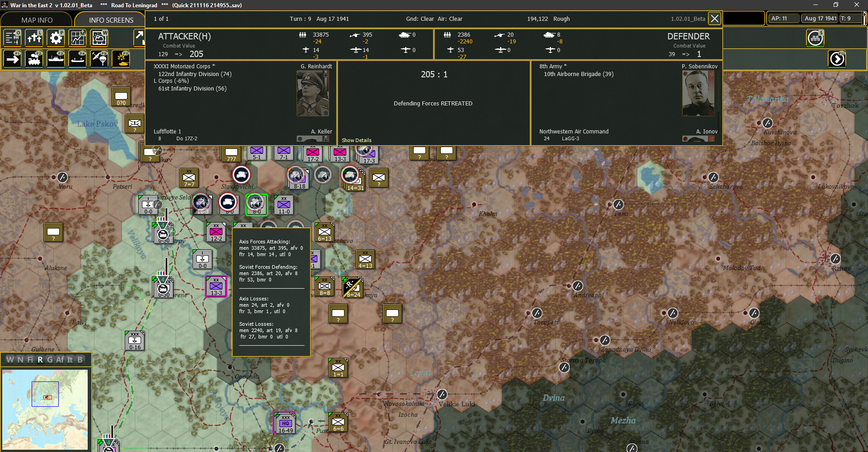
Task: Toggle the Fi filter on minimap bar
Action: coord(30,360)
